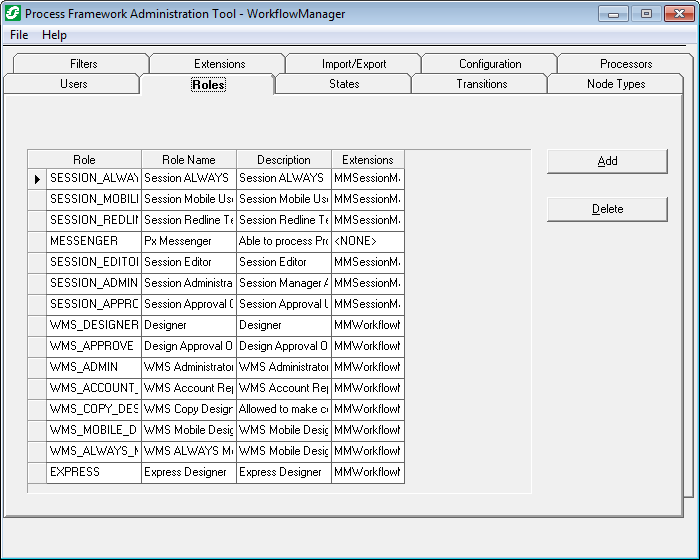This screenshot has width=700, height=560.
Task: Select the MESSENGER role cell
Action: (x=93, y=241)
